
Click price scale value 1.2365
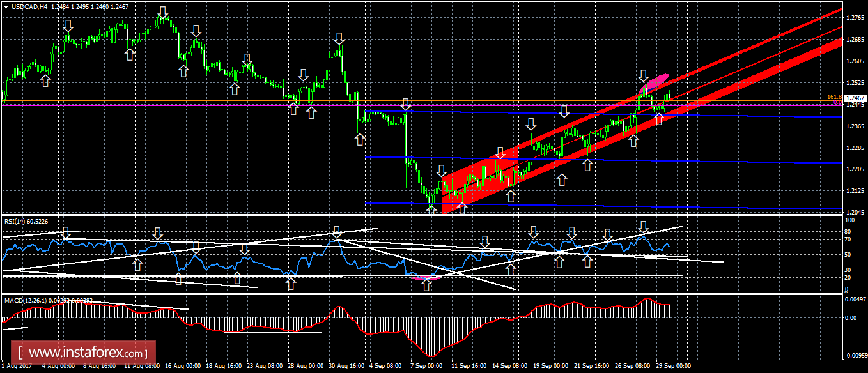pyautogui.click(x=855, y=126)
